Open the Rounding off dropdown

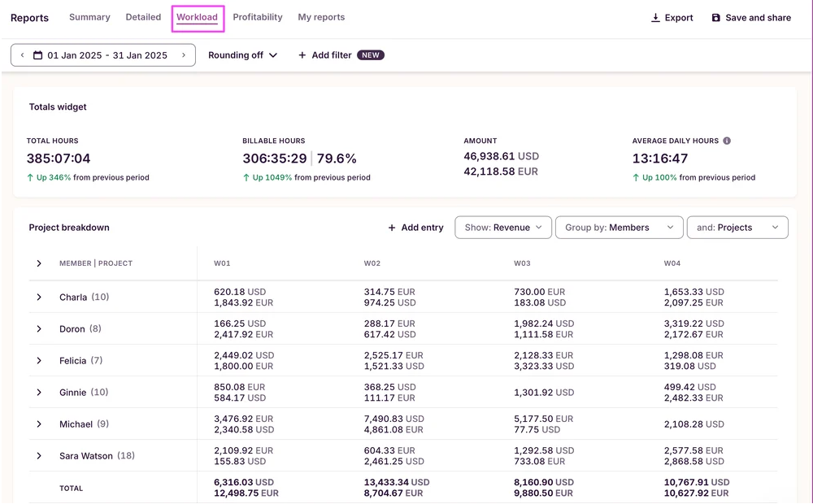pos(242,55)
